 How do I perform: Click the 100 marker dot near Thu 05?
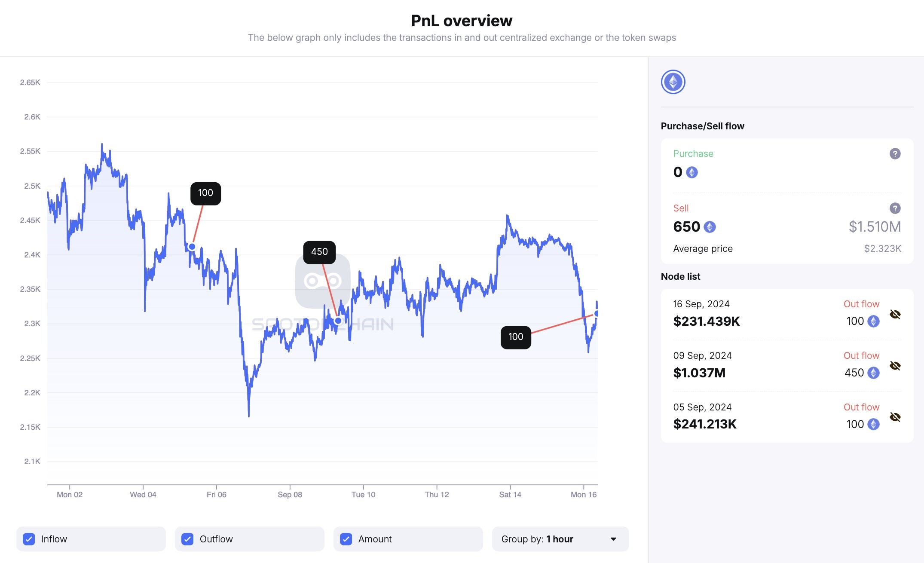[192, 247]
